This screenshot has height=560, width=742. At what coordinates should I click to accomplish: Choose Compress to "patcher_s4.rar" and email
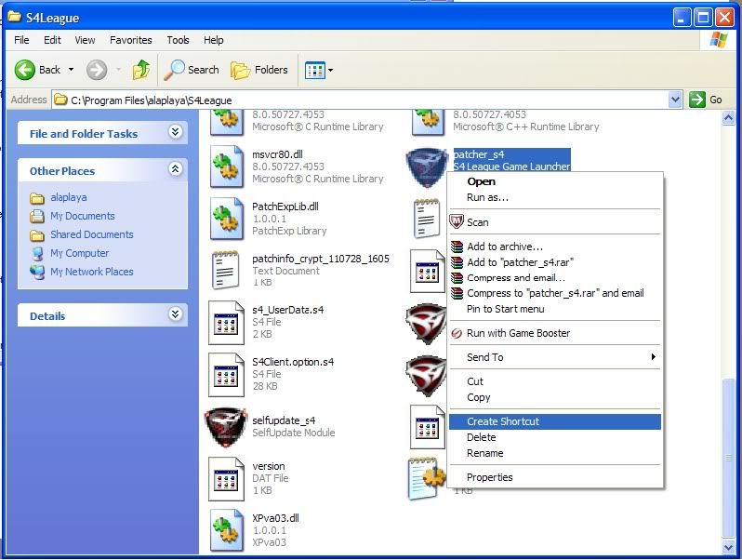click(554, 293)
